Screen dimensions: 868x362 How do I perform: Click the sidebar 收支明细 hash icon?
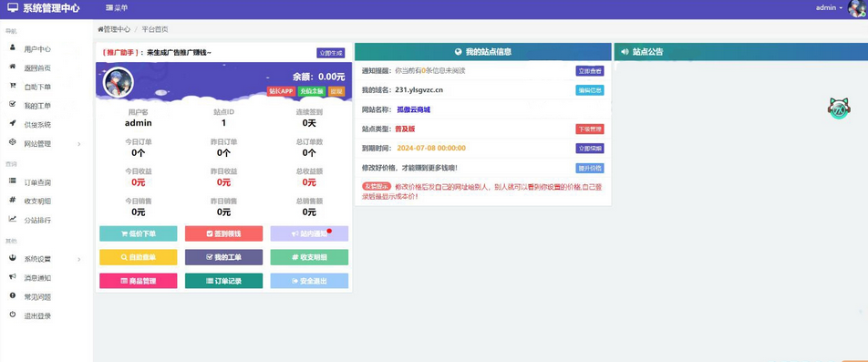(x=12, y=201)
